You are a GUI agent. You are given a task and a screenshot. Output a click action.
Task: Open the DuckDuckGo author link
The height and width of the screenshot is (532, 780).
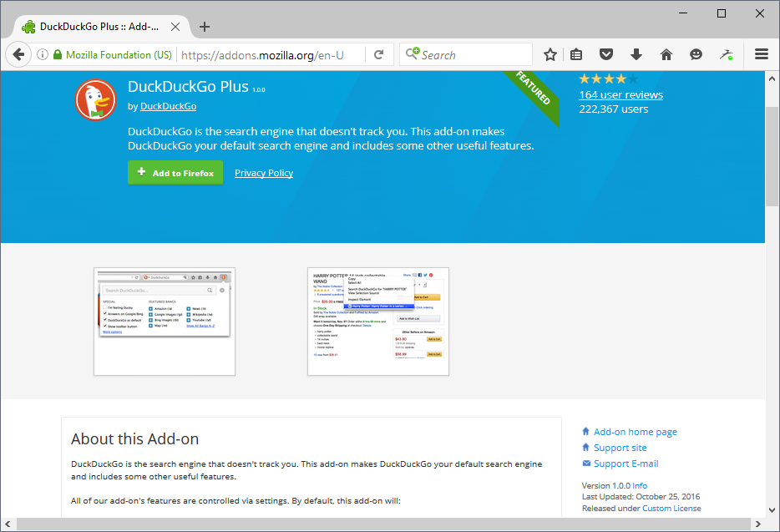click(x=168, y=106)
